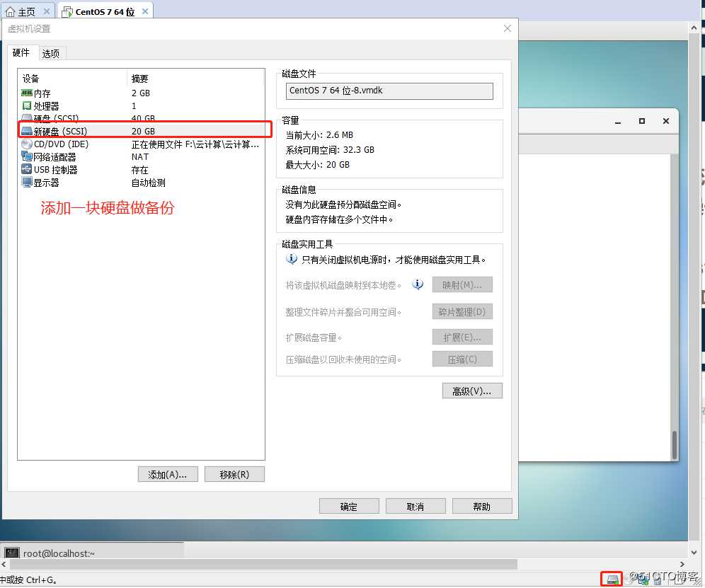Click the network icon beside 网络适配器
This screenshot has height=588, width=705.
(26, 156)
